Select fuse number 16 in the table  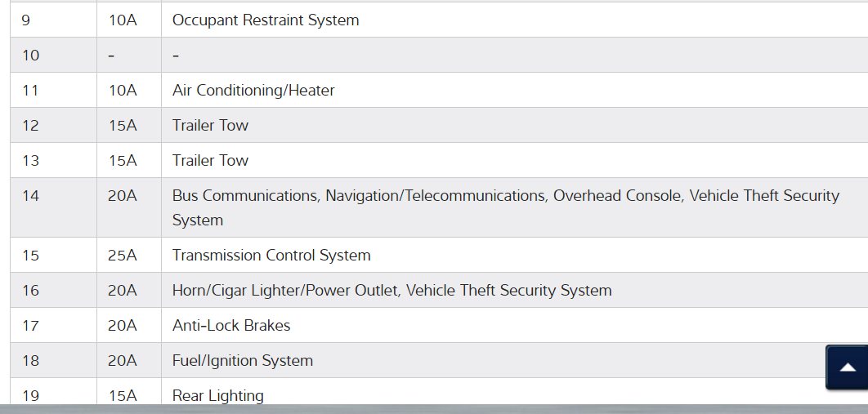[x=30, y=291]
